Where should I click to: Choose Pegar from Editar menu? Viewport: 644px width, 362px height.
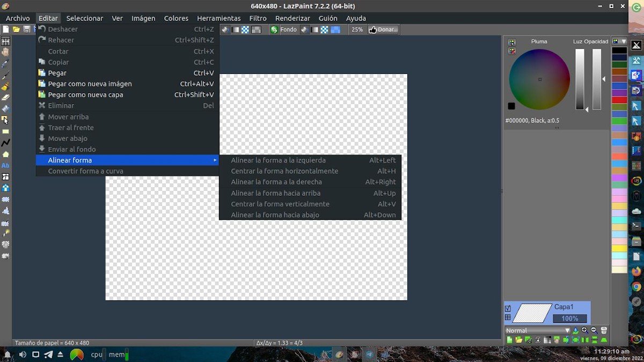pos(128,73)
